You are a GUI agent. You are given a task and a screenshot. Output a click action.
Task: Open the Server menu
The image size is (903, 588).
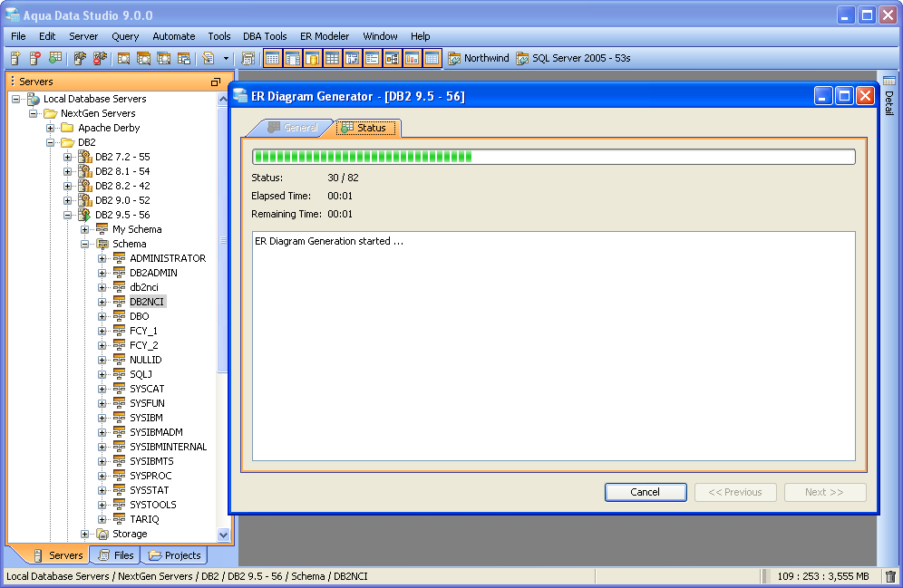[x=83, y=36]
